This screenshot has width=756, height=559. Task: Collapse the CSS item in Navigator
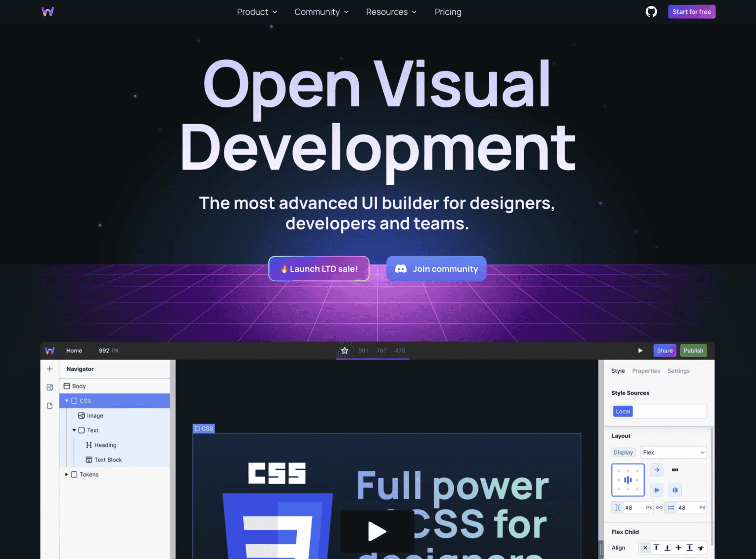[x=66, y=400]
